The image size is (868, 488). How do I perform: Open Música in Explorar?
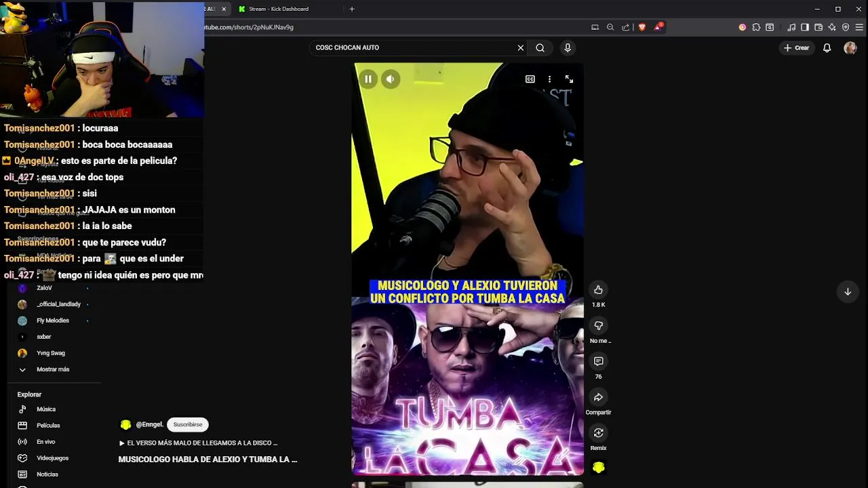click(46, 409)
